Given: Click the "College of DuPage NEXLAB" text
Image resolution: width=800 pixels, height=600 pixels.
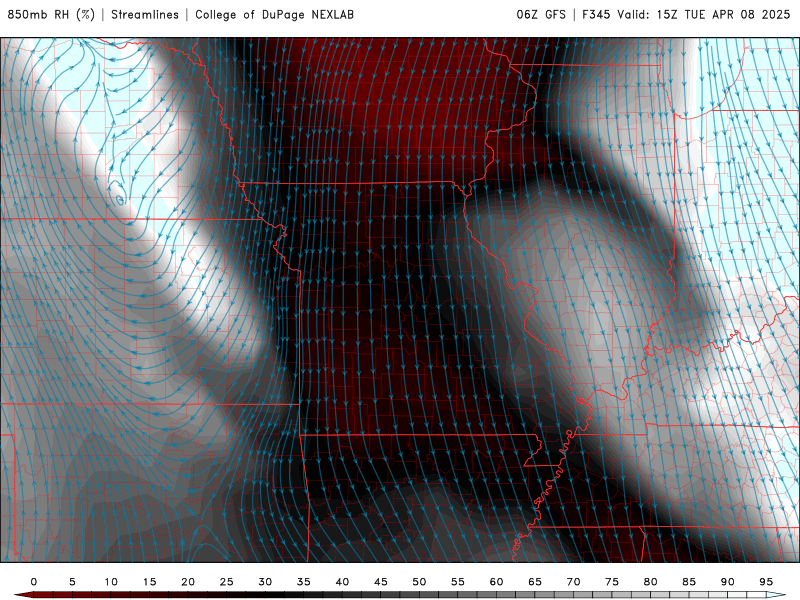Looking at the screenshot, I should 274,15.
